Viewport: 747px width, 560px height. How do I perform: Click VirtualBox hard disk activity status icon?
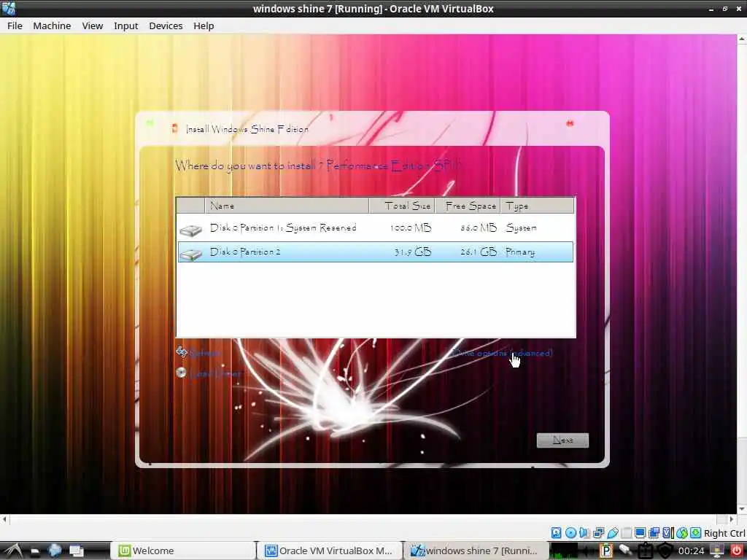pyautogui.click(x=556, y=533)
